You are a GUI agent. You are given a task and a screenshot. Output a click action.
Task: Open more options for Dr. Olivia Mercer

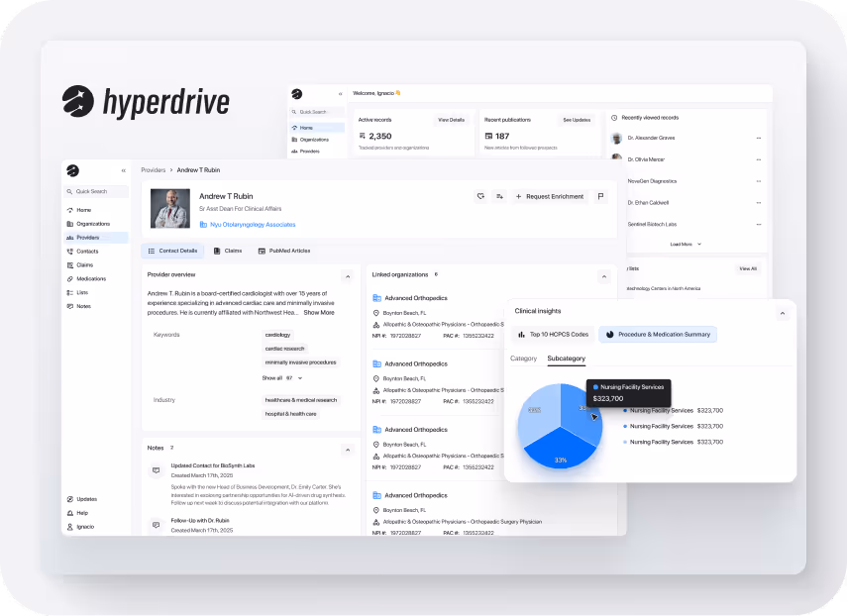pos(759,159)
